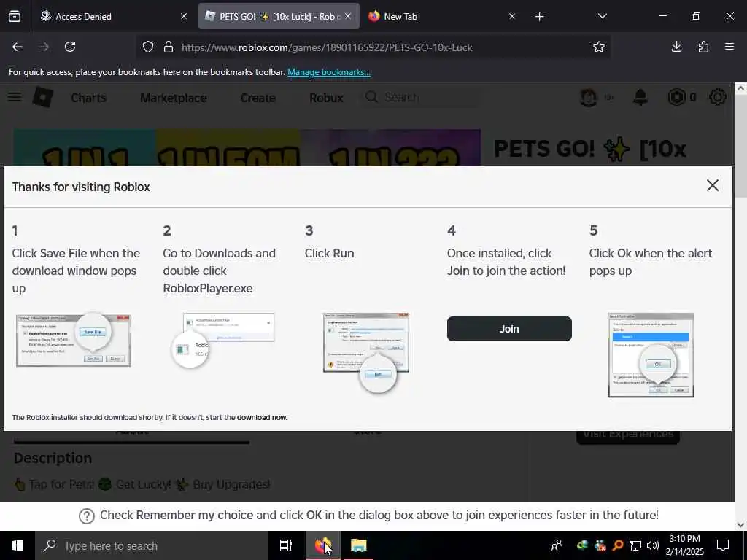Open the Firefox extensions menu
This screenshot has width=747, height=560.
click(703, 47)
